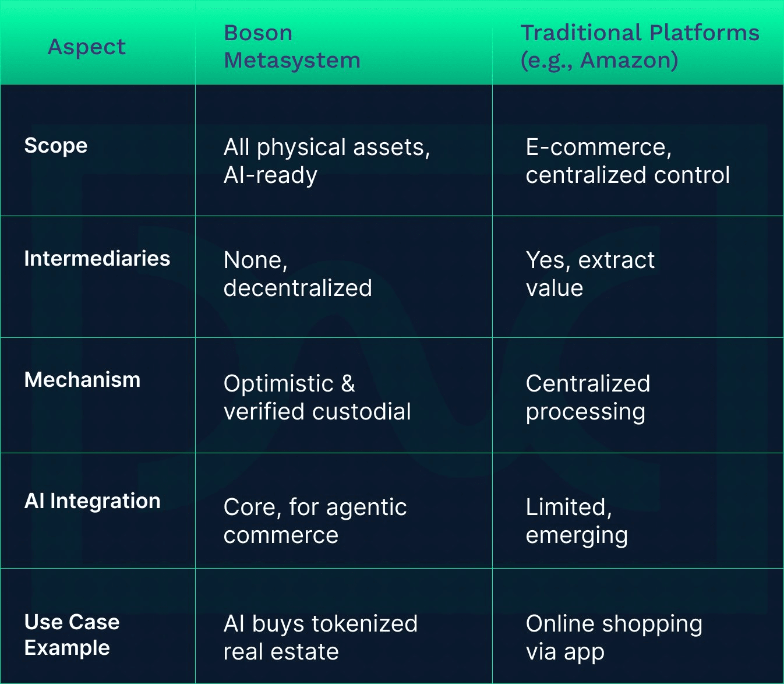
Task: Click the Aspect column header
Action: 87,47
